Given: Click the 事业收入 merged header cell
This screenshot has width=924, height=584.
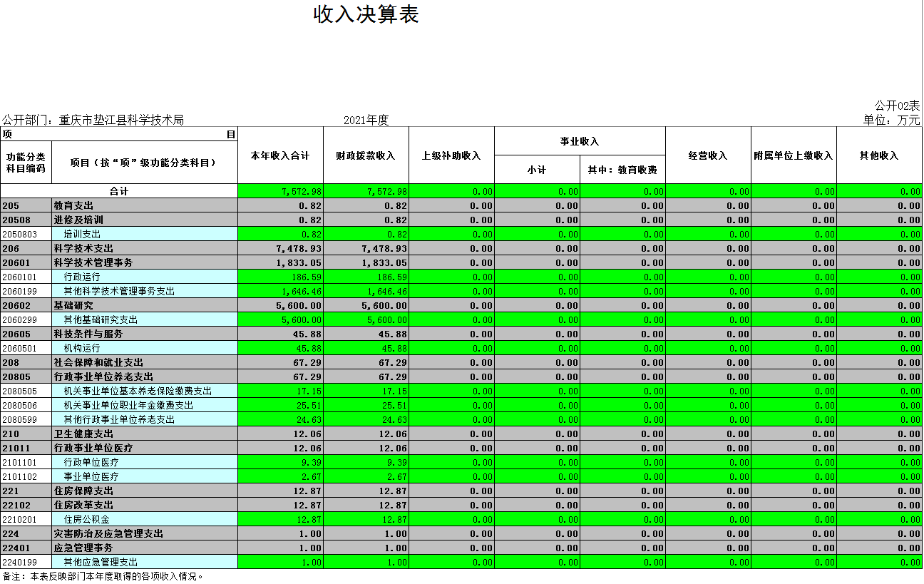Looking at the screenshot, I should (580, 141).
